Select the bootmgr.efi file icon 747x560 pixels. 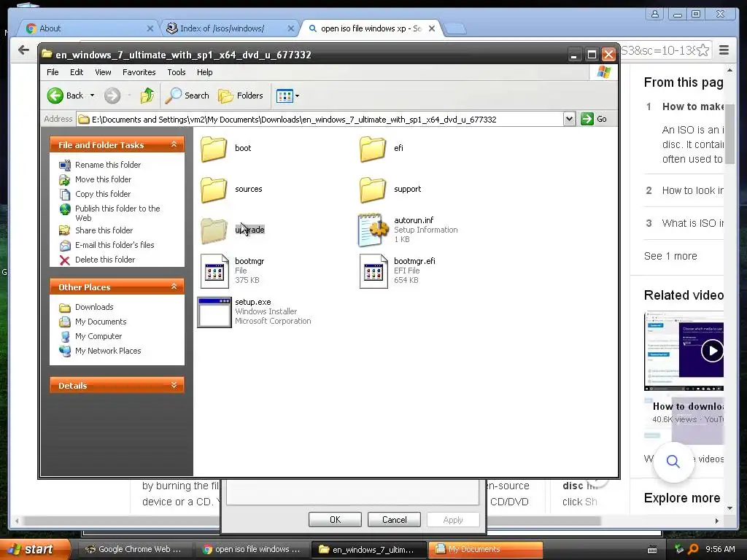pyautogui.click(x=373, y=271)
